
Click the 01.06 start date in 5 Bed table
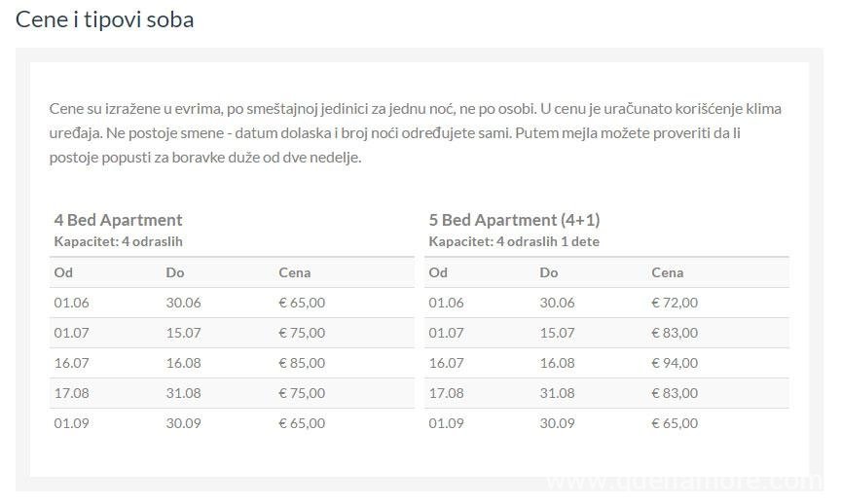[446, 303]
